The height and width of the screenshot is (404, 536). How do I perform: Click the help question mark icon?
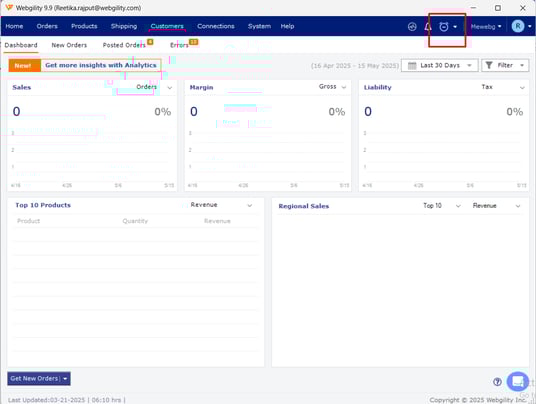[497, 382]
